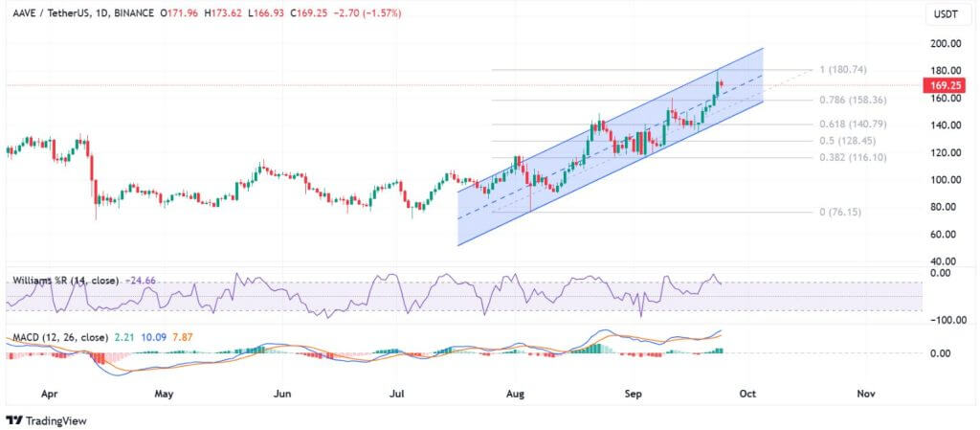Click the MACD line value 10.09
980x430 pixels.
pos(152,337)
